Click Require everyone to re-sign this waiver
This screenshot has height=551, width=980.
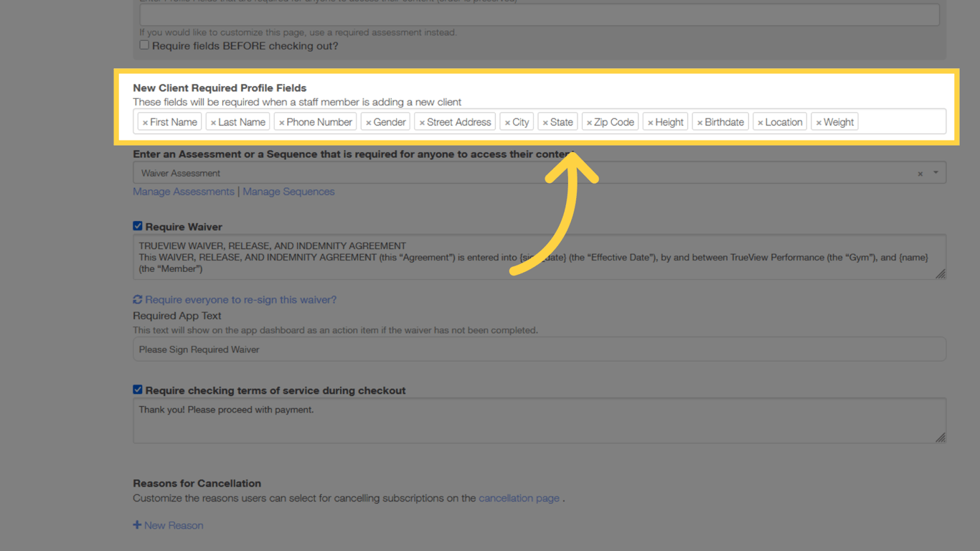point(240,299)
